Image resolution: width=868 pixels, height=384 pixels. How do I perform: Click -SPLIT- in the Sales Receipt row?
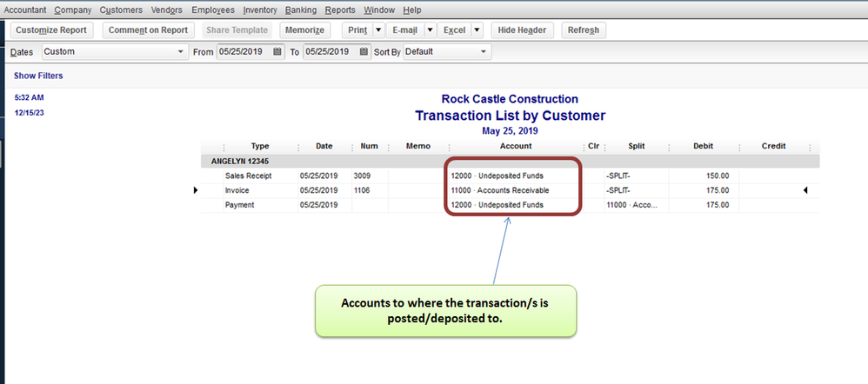[618, 176]
